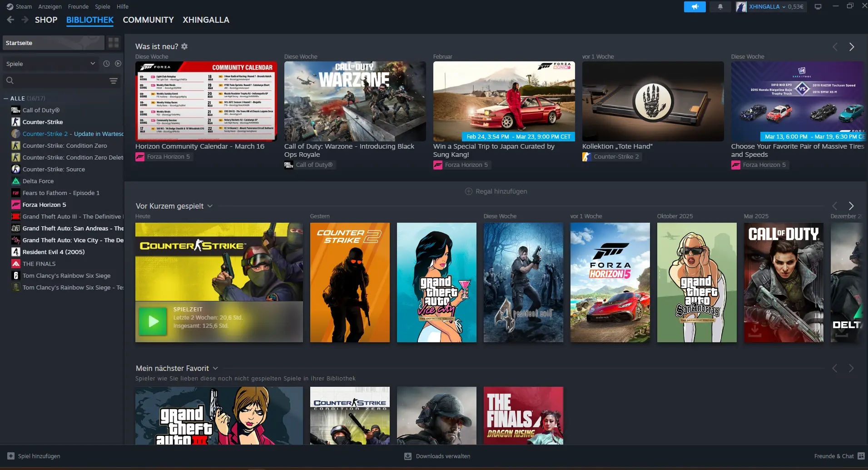Viewport: 868px width, 470px height.
Task: Switch to the SHOP tab
Action: [x=46, y=20]
